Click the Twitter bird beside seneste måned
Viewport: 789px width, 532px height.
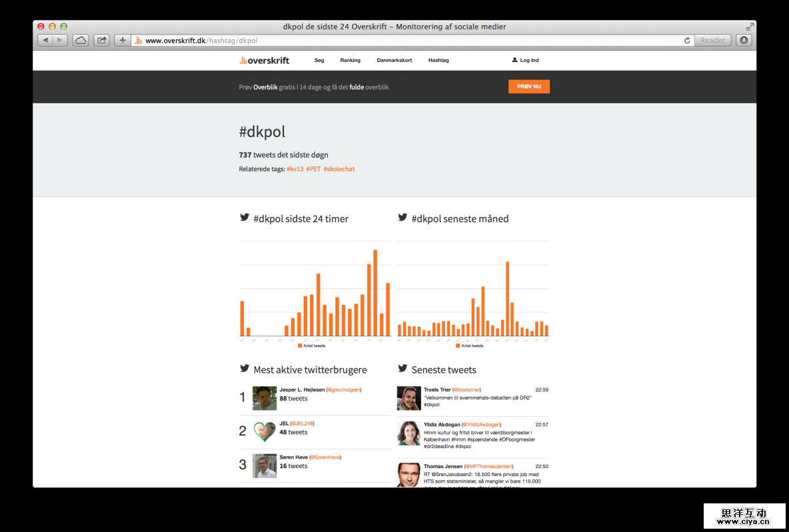click(402, 217)
